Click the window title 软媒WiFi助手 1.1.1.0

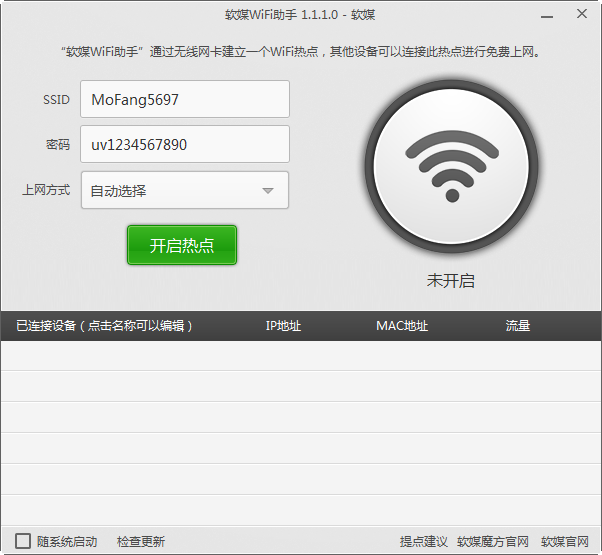(281, 15)
